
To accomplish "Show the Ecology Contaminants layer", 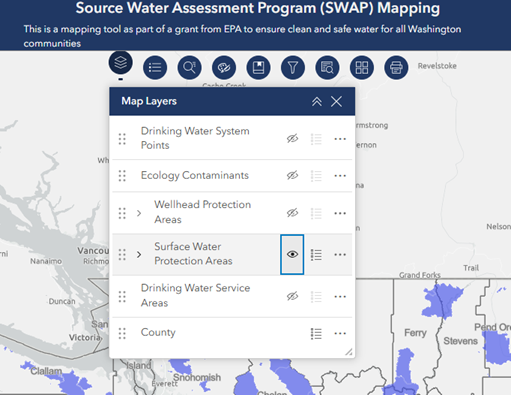I will (292, 175).
